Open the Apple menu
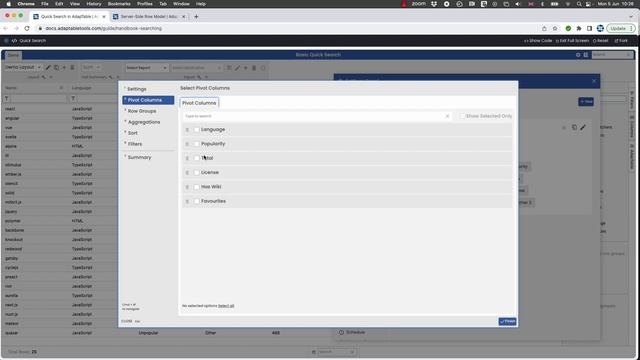 [8, 4]
